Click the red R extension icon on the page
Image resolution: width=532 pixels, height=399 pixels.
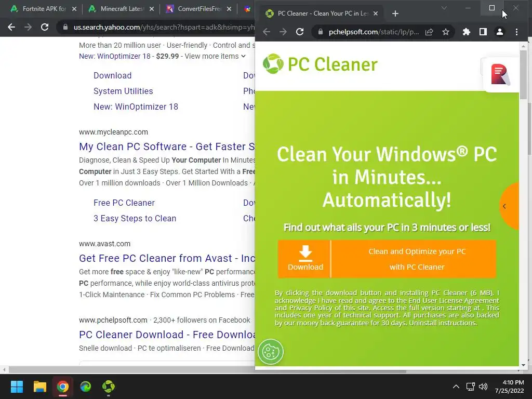pos(500,74)
